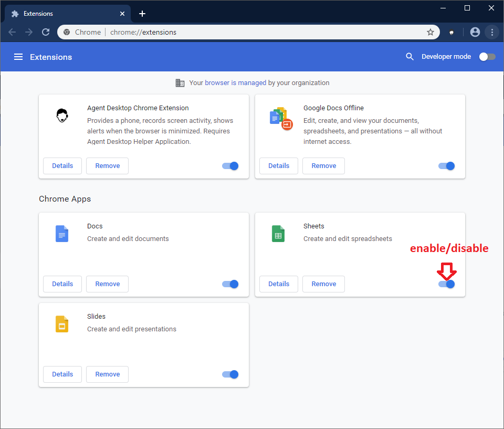Viewport: 504px width, 429px height.
Task: Maximize the Chrome window
Action: [467, 8]
